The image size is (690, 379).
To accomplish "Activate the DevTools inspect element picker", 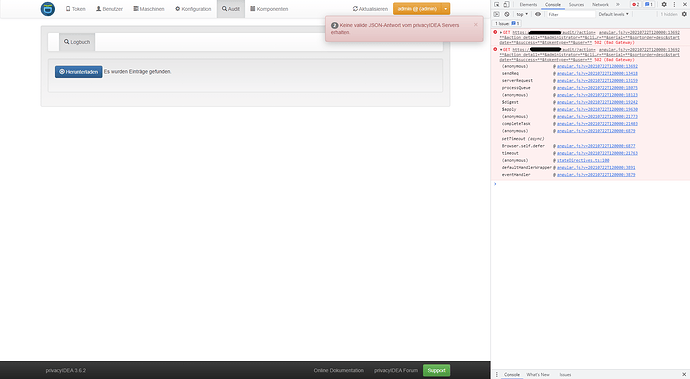I will [497, 4].
